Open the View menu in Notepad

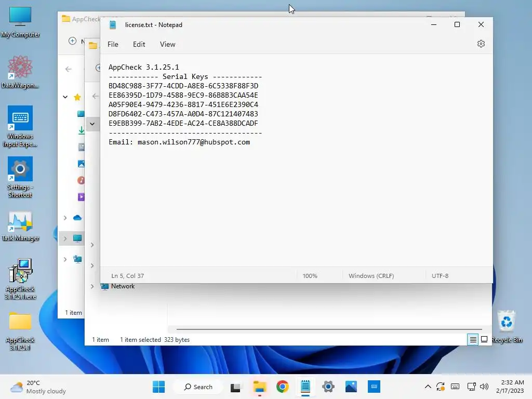(x=168, y=44)
